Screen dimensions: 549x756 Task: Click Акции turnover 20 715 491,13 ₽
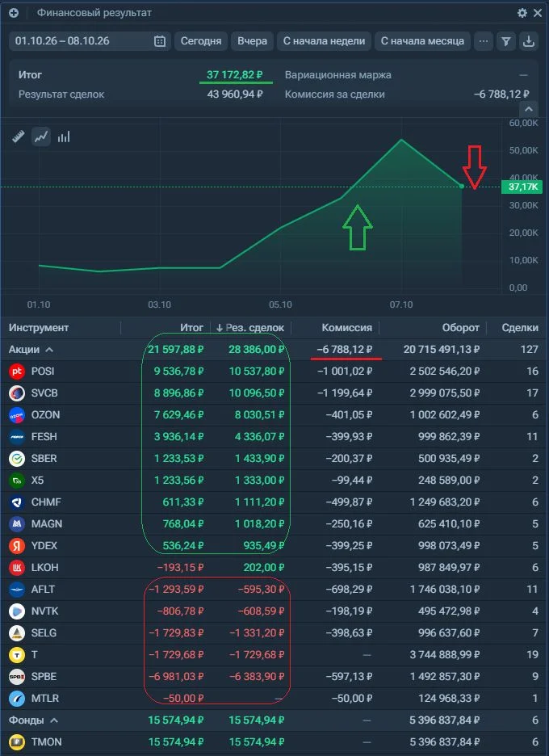coord(442,350)
